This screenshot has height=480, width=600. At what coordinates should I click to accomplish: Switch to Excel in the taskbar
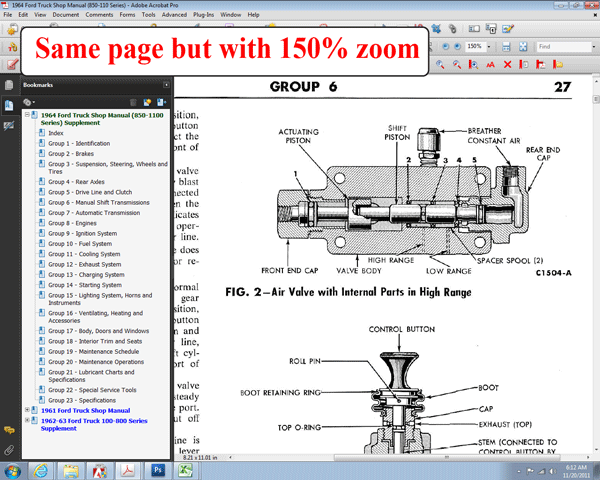[x=186, y=470]
